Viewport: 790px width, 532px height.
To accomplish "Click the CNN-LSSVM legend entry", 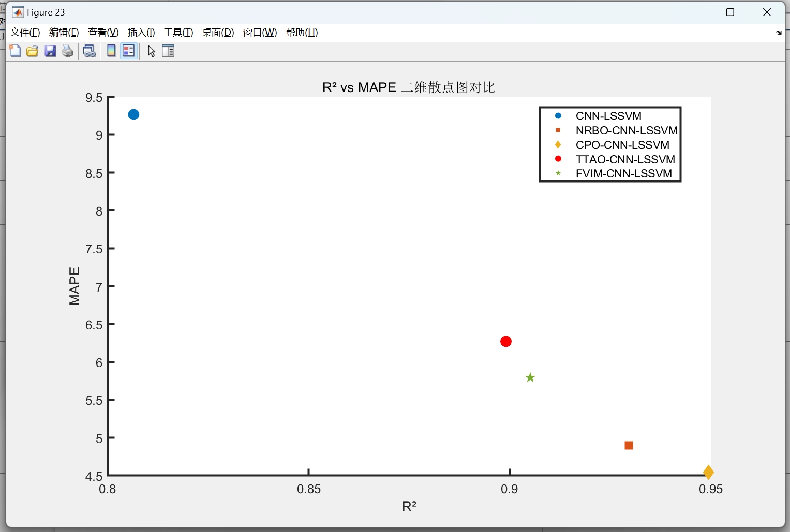I will pyautogui.click(x=608, y=116).
